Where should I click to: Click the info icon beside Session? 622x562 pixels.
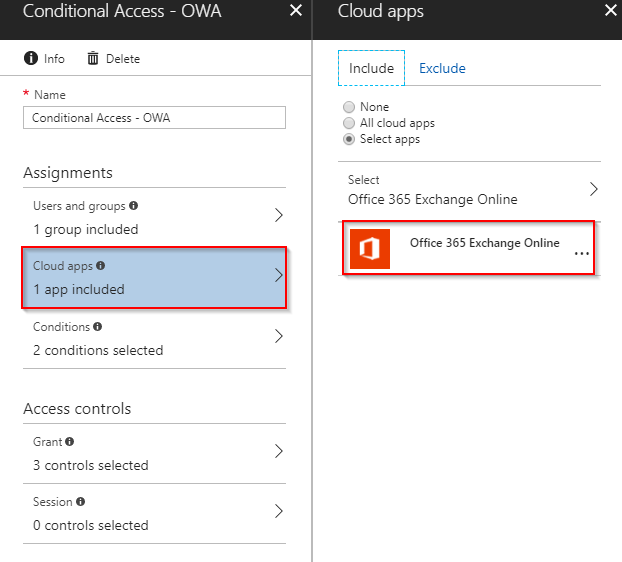pyautogui.click(x=81, y=501)
